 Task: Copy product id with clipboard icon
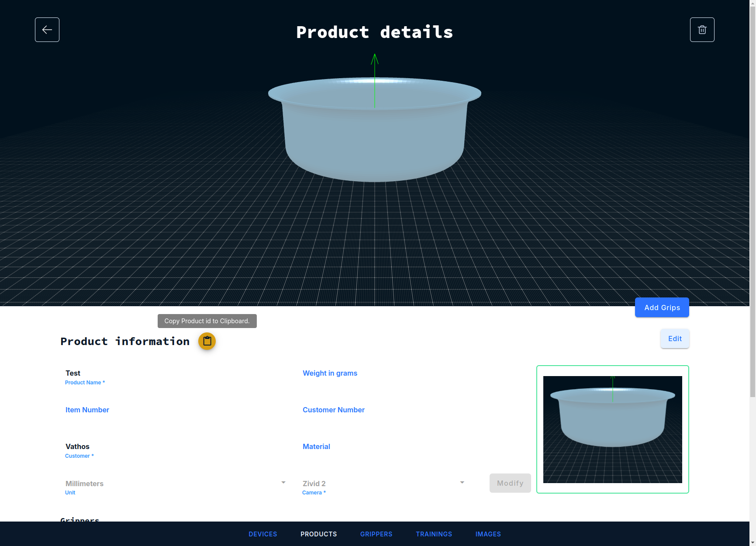tap(207, 341)
